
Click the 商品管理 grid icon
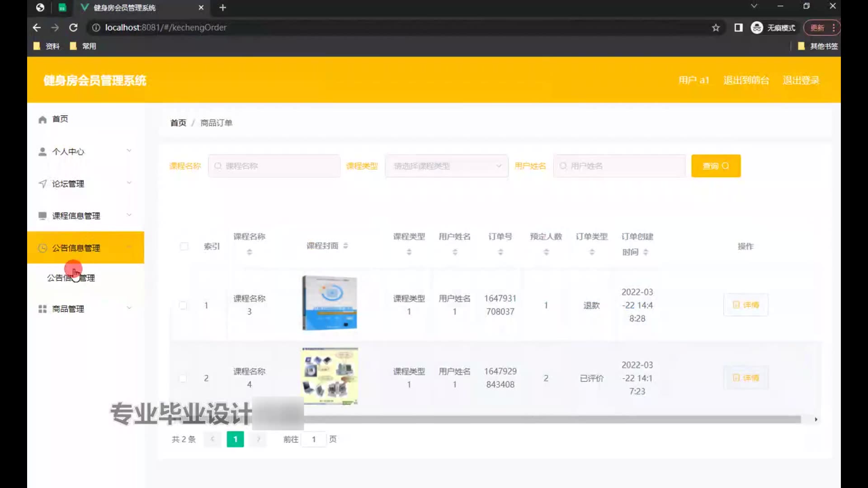coord(42,309)
